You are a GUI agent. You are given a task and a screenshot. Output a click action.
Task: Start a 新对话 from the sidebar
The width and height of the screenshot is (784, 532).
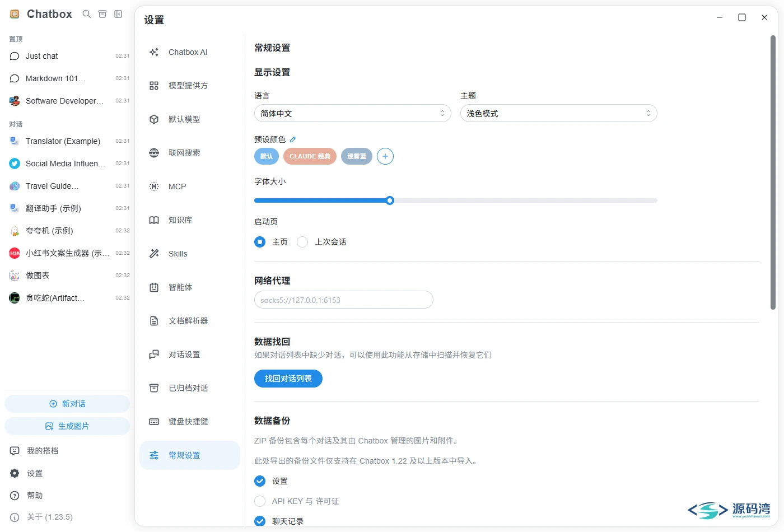coord(67,404)
